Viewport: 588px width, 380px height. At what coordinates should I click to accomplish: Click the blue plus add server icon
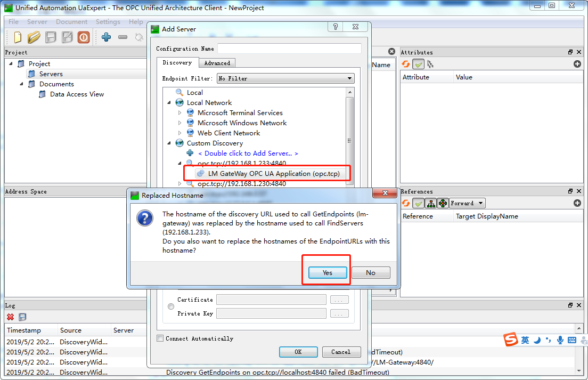click(107, 37)
